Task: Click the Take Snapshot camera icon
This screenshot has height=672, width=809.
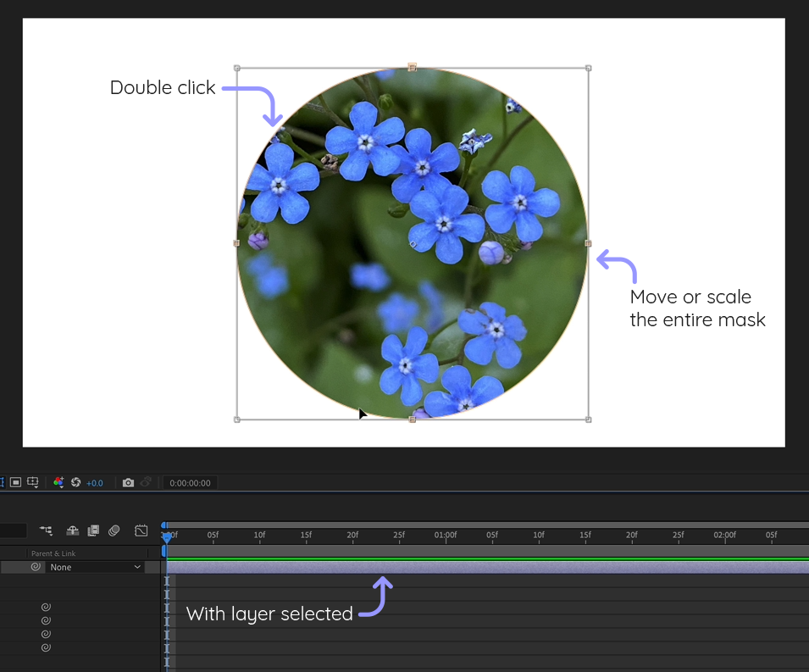Action: [x=128, y=482]
